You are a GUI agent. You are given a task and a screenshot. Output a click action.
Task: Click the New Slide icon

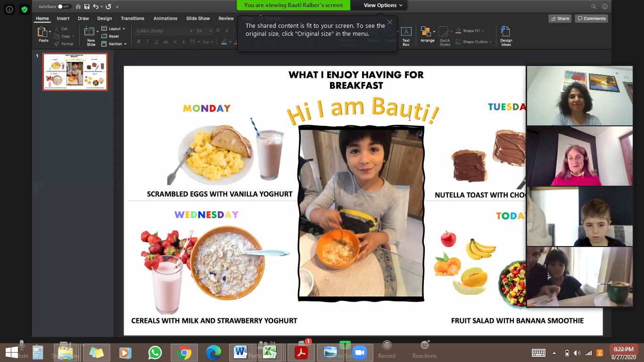[x=89, y=31]
